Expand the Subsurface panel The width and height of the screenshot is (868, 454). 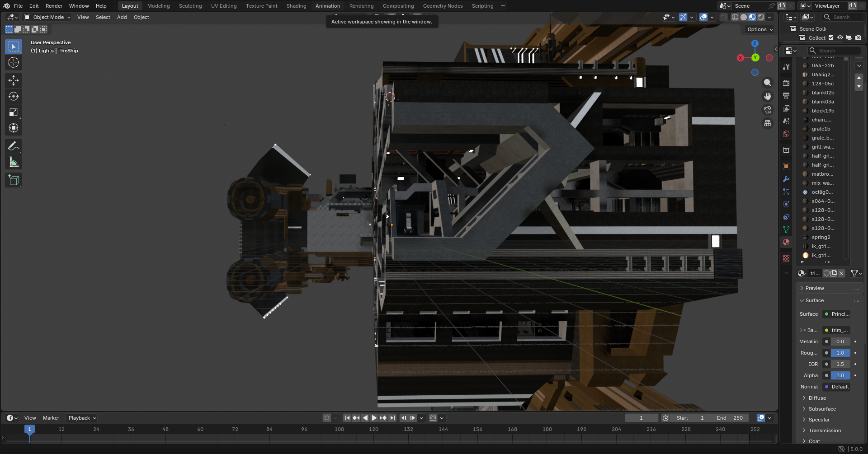[x=822, y=409]
